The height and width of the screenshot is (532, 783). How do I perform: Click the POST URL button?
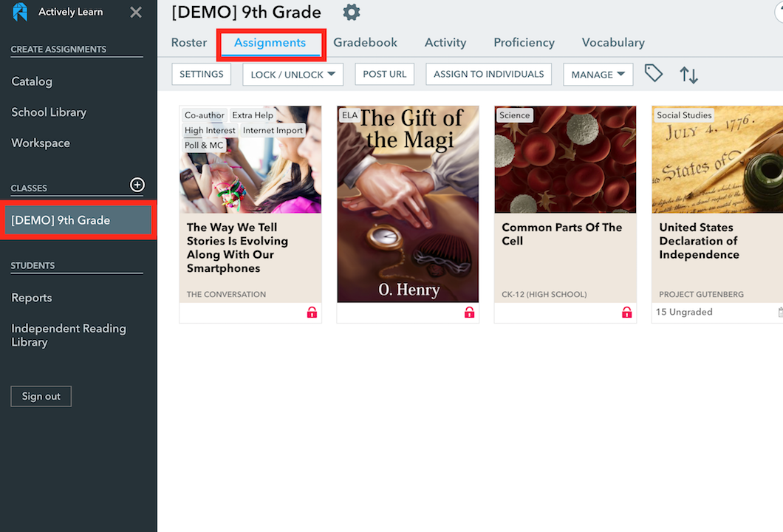(x=385, y=74)
